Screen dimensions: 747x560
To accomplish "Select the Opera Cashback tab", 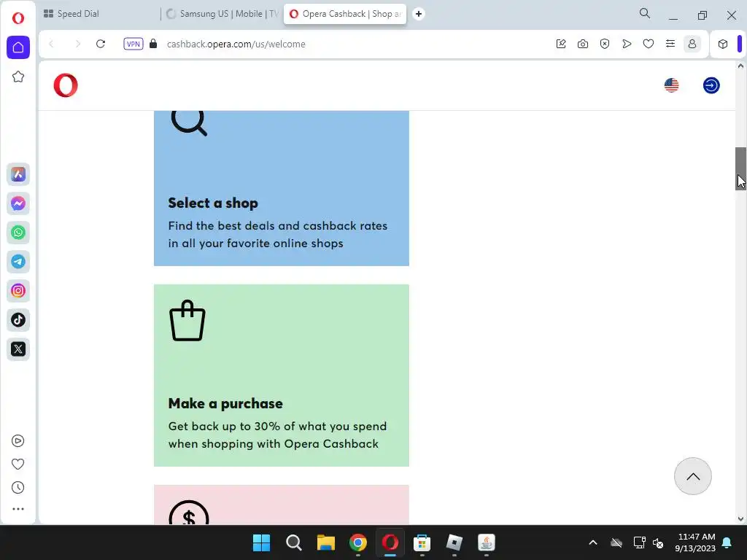I will [345, 14].
